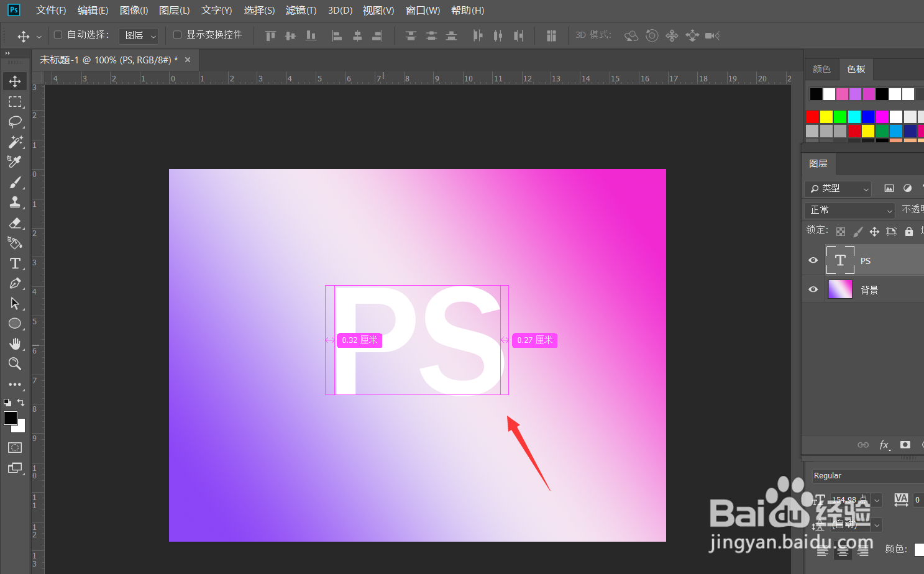Select the Rectangular Marquee tool
Image resolution: width=924 pixels, height=574 pixels.
click(x=15, y=101)
